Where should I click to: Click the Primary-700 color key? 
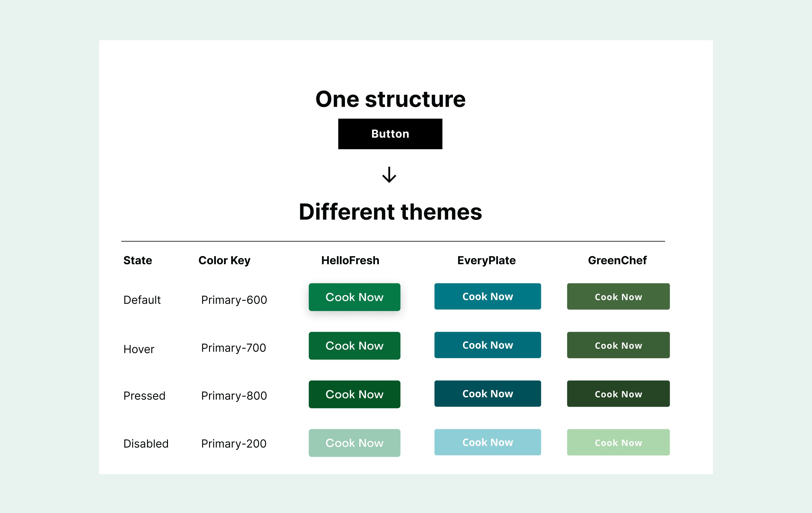(x=234, y=348)
